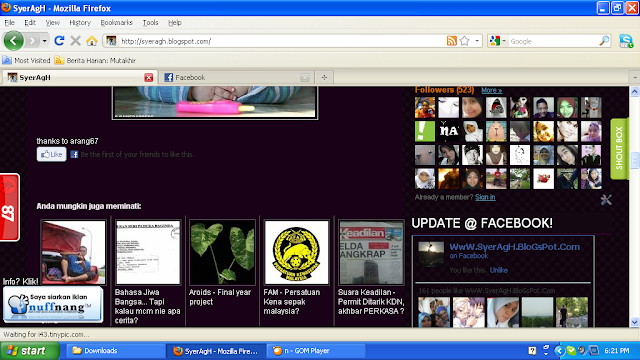Click the Skype toolbar icon
The width and height of the screenshot is (640, 360).
click(x=626, y=41)
